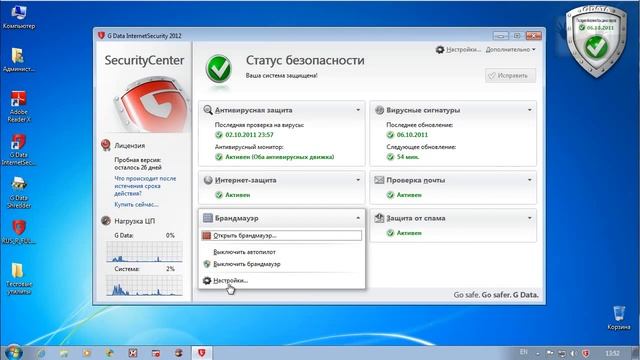Image resolution: width=640 pixels, height=360 pixels.
Task: Click the red shield icon in title bar
Action: coord(101,36)
